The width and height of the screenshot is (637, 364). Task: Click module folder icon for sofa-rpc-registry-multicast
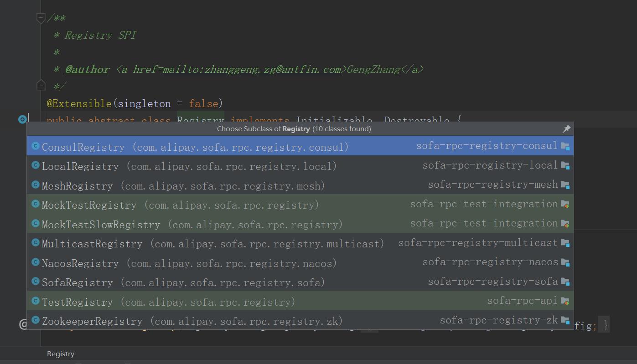[x=565, y=243]
